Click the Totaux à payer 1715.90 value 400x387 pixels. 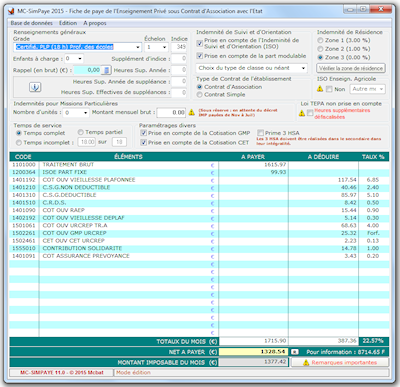(x=275, y=341)
